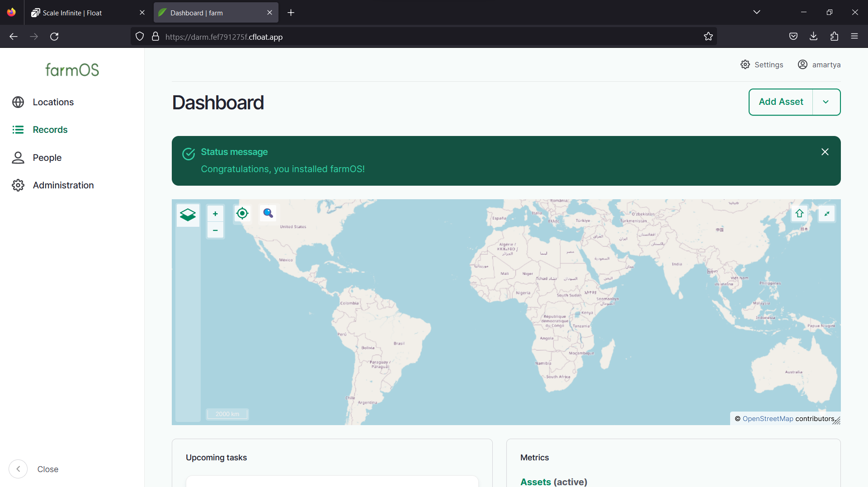Image resolution: width=868 pixels, height=487 pixels.
Task: Open map address search magnifier
Action: coord(268,213)
